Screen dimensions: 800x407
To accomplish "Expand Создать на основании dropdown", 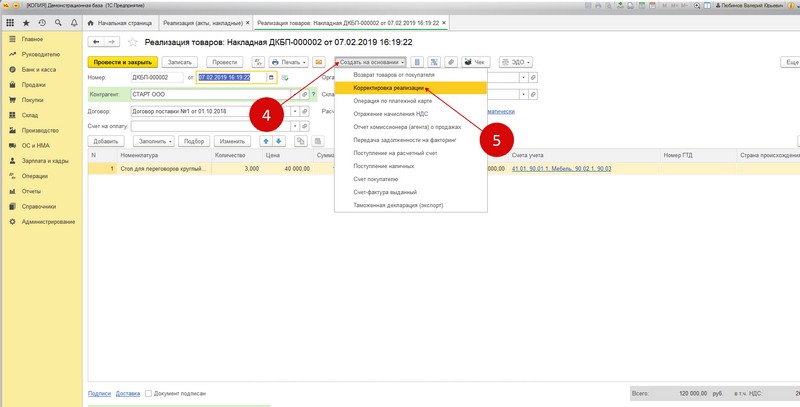I will [370, 62].
